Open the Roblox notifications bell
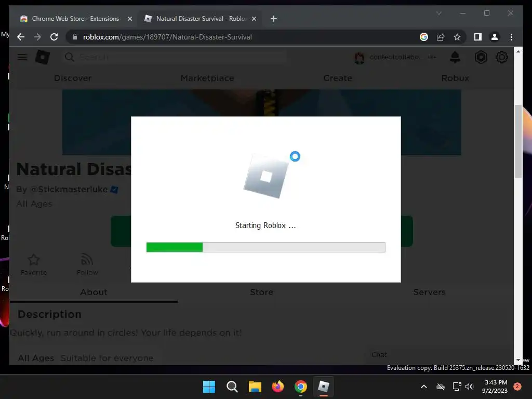 [x=455, y=57]
